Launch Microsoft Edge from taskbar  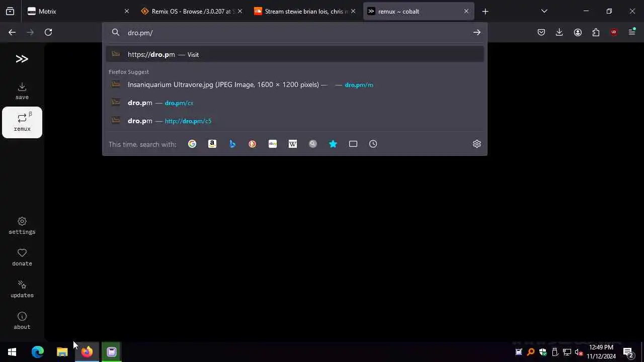pyautogui.click(x=38, y=352)
